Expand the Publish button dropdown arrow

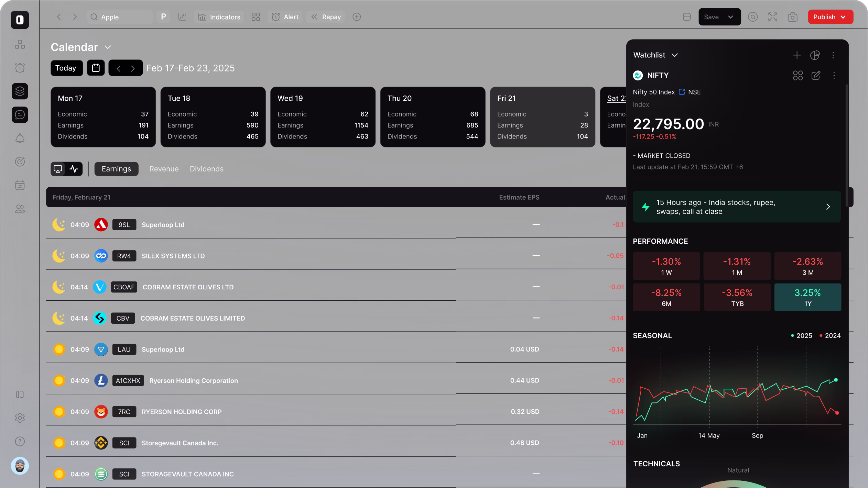click(843, 17)
